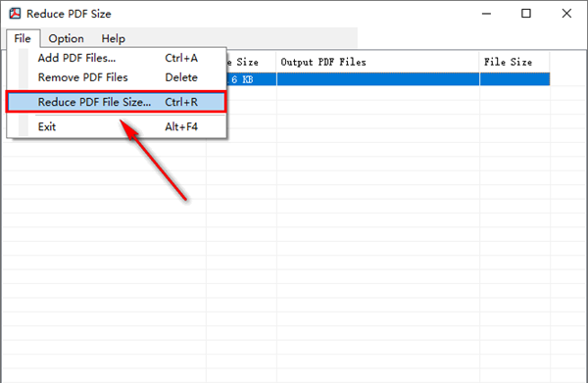The height and width of the screenshot is (383, 588).
Task: Select the highlighted row showing 6 KB
Action: (x=388, y=79)
